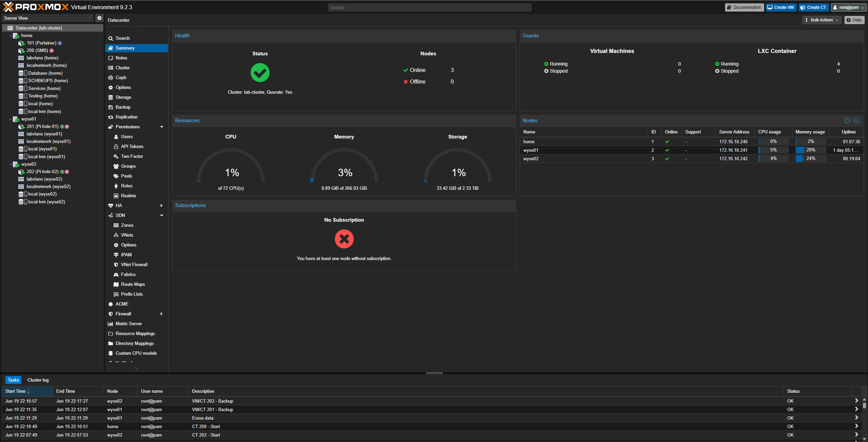Select wyse01 row in Nodes table
Screen dimensions: 868x442
[691, 150]
